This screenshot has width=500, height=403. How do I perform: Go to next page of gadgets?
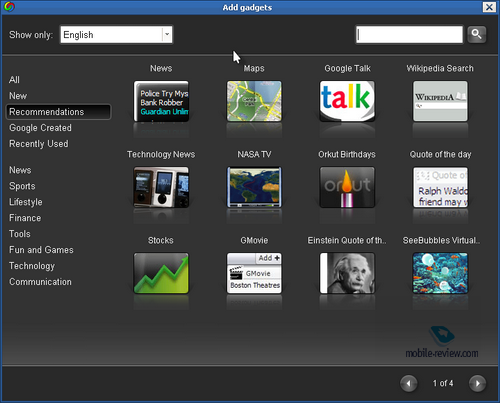coord(477,383)
